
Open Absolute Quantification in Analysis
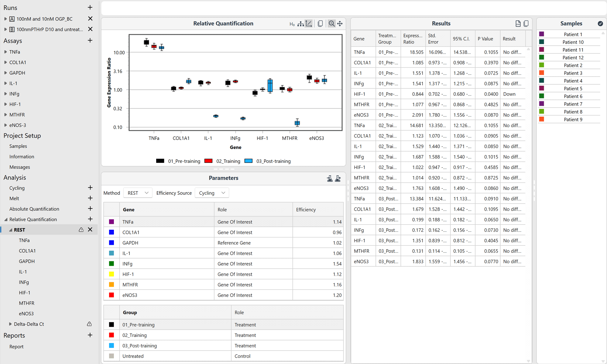(34, 209)
